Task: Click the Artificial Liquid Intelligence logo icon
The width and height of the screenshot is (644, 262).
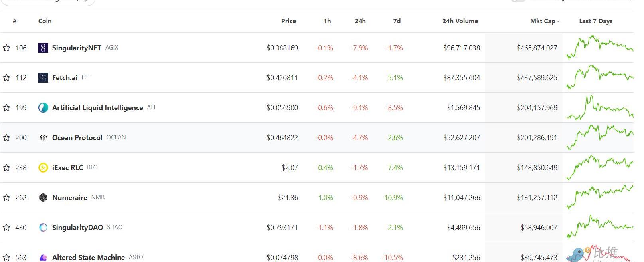Action: coord(43,108)
